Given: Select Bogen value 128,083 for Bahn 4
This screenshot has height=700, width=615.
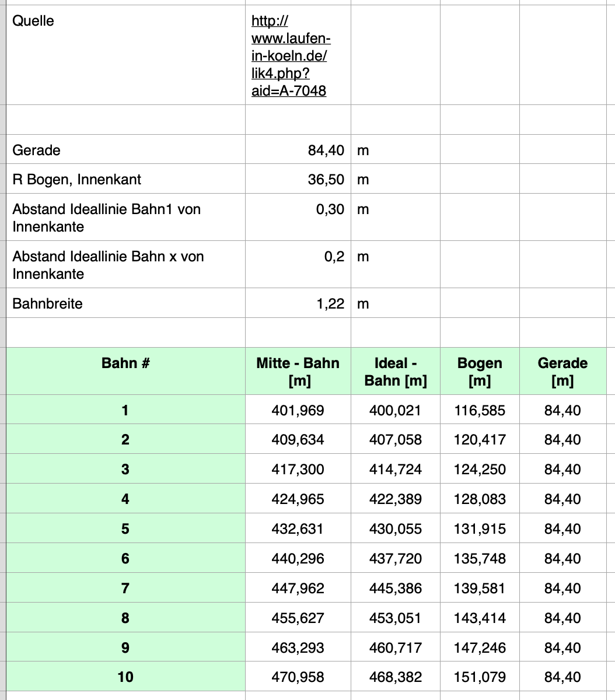Looking at the screenshot, I should click(x=480, y=499).
